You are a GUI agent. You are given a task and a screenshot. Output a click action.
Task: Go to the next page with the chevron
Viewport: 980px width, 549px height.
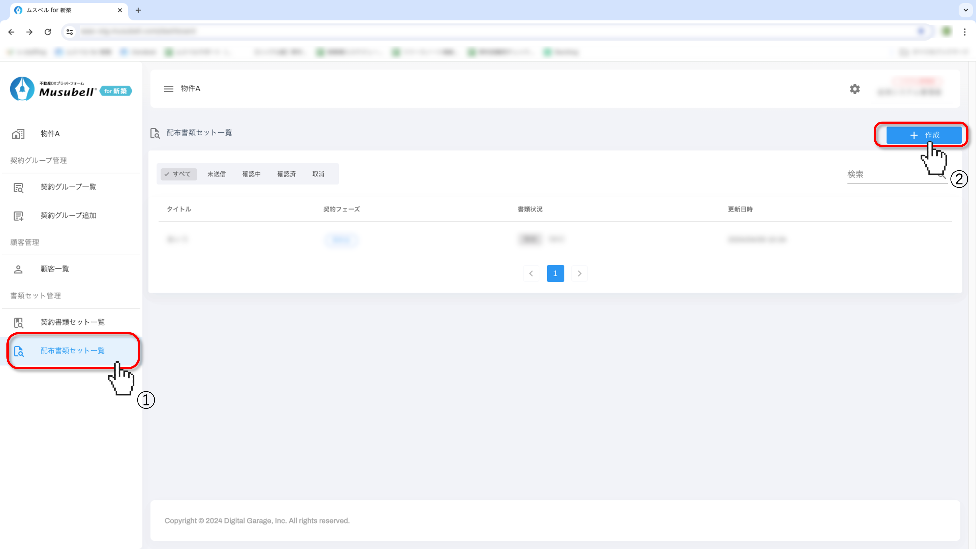579,274
